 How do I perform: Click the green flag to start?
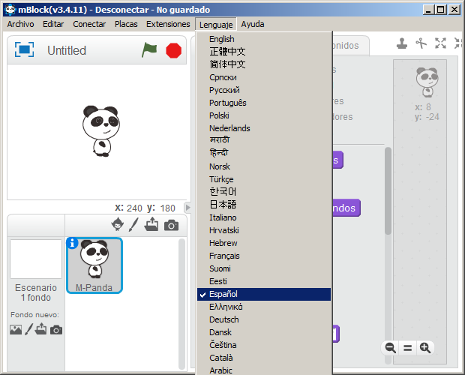[x=149, y=50]
